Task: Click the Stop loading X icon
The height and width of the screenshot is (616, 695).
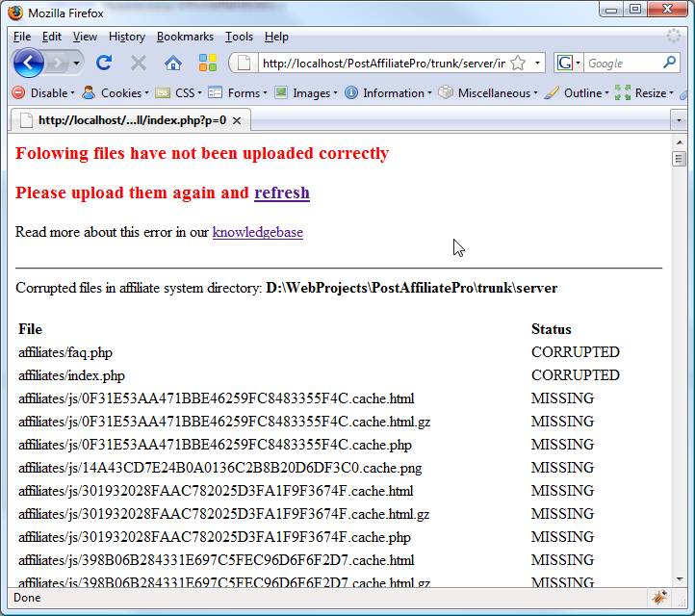Action: pyautogui.click(x=139, y=63)
